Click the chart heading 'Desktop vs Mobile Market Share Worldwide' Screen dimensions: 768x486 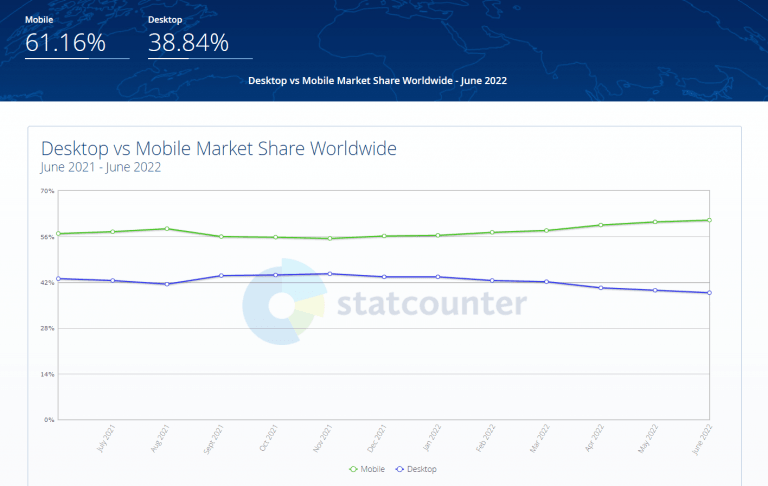[x=219, y=148]
